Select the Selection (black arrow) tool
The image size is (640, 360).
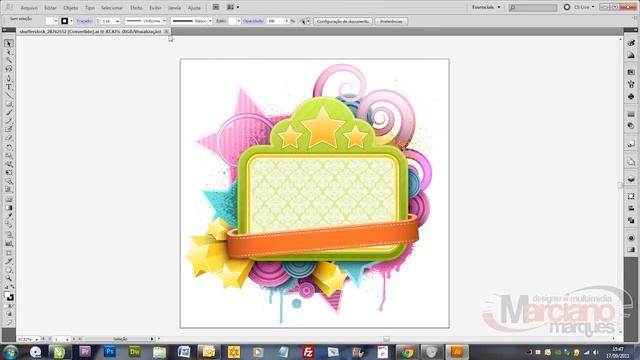coord(9,43)
